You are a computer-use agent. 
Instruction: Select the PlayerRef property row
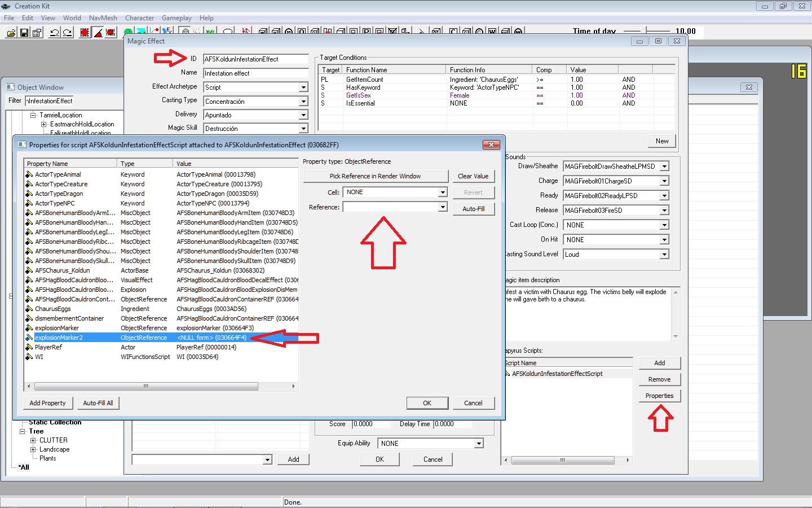click(x=161, y=347)
